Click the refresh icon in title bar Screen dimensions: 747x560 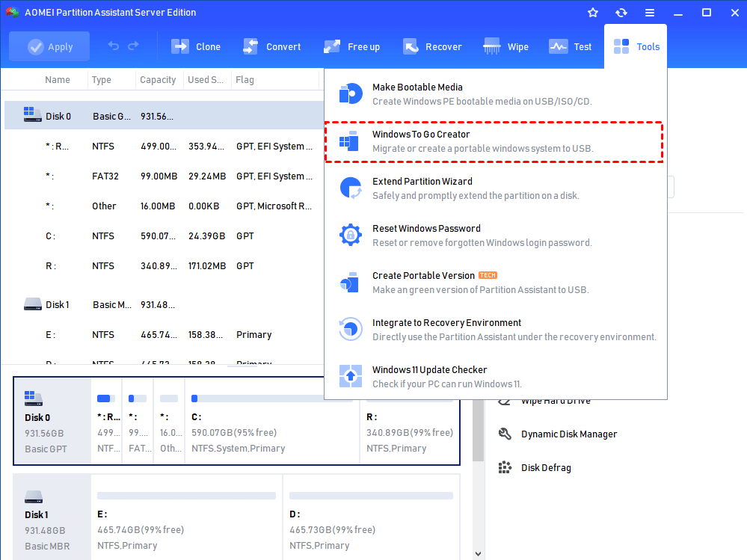click(x=621, y=13)
